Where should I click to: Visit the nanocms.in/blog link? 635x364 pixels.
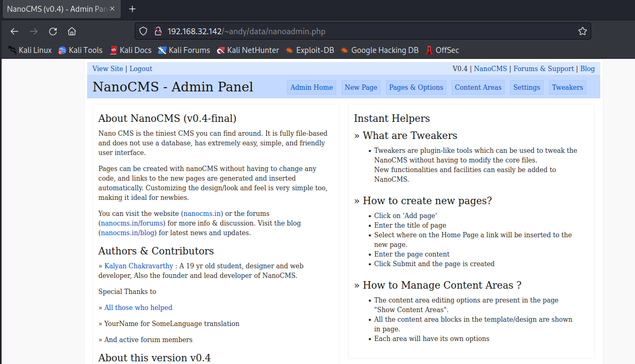point(128,233)
